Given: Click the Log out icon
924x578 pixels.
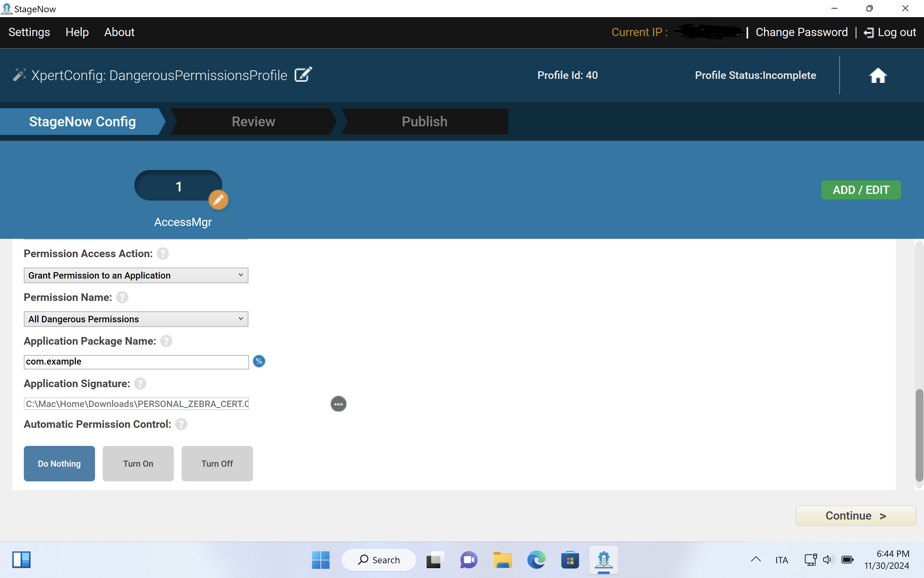Looking at the screenshot, I should click(x=868, y=33).
